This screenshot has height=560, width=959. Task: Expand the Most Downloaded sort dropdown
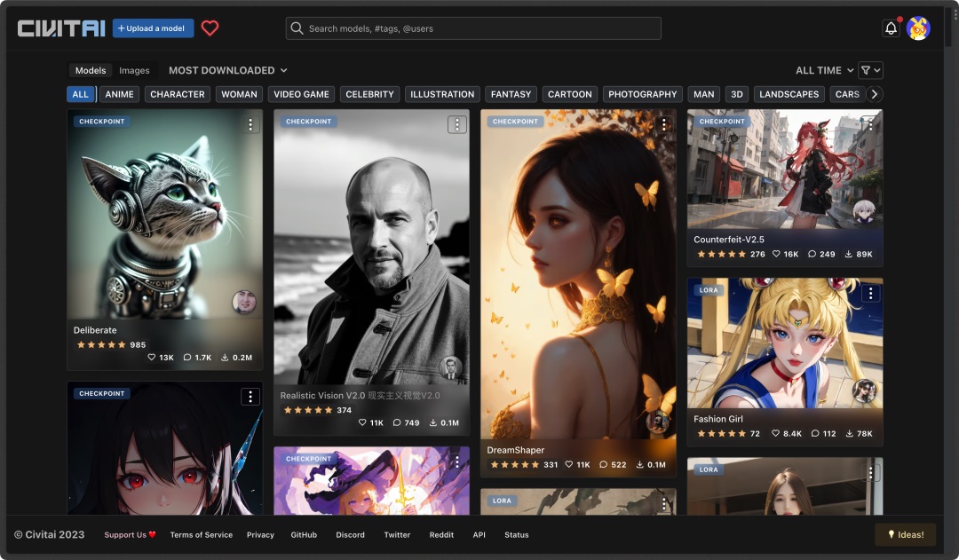[x=228, y=70]
